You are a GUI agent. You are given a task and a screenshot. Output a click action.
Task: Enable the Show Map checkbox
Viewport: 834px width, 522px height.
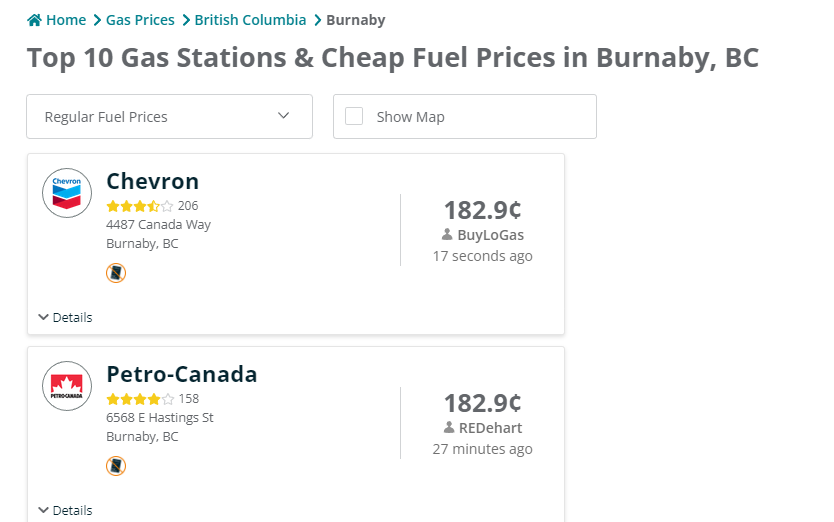click(354, 116)
